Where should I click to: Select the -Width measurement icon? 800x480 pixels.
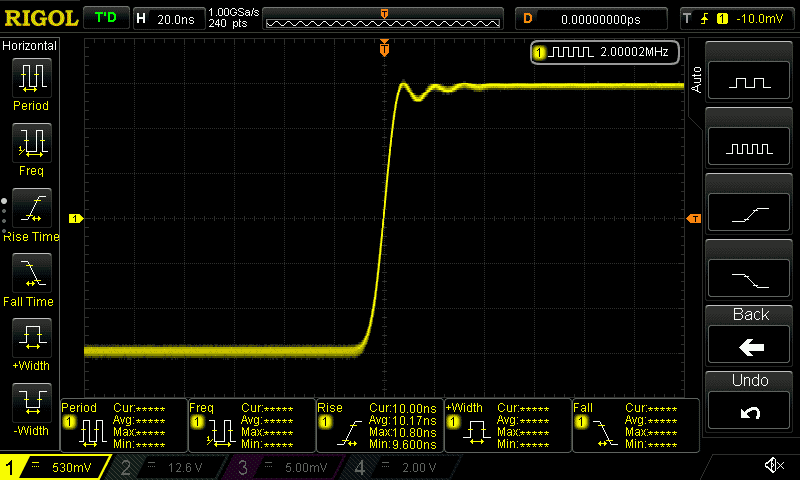(x=32, y=402)
